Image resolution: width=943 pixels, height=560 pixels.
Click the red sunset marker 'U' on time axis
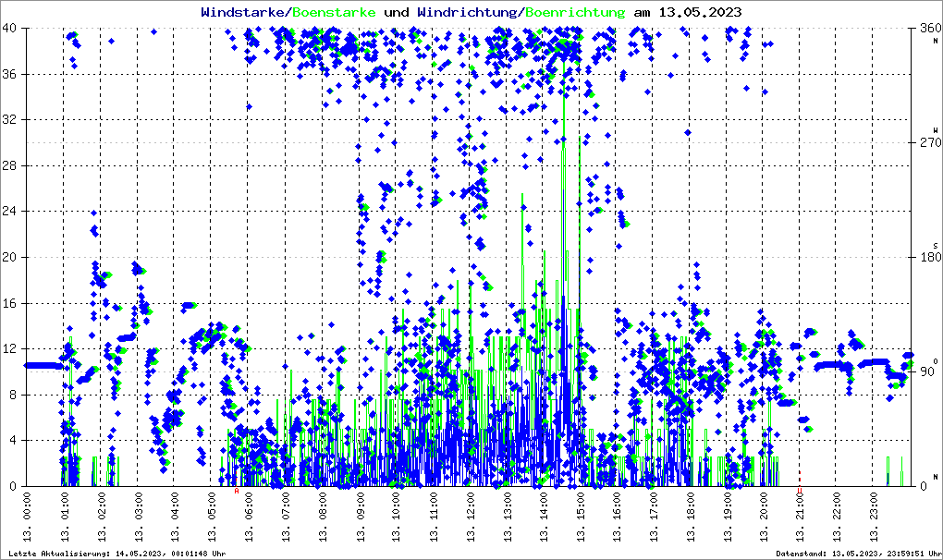click(800, 491)
